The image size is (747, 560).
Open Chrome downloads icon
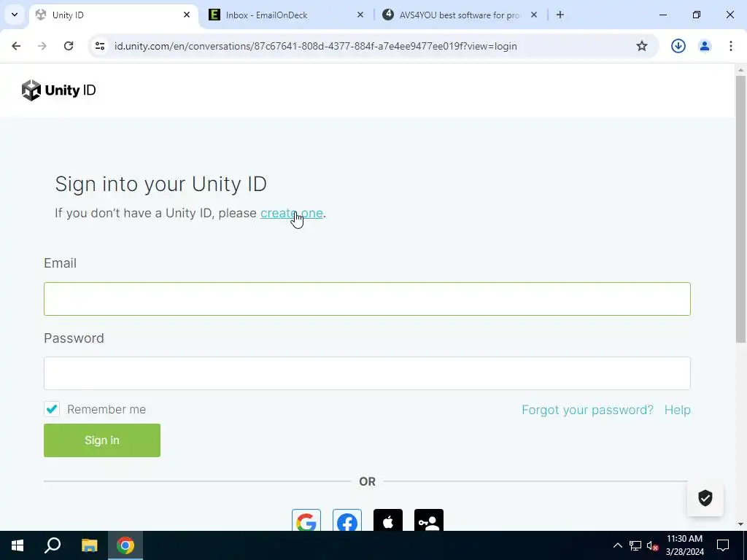(678, 46)
